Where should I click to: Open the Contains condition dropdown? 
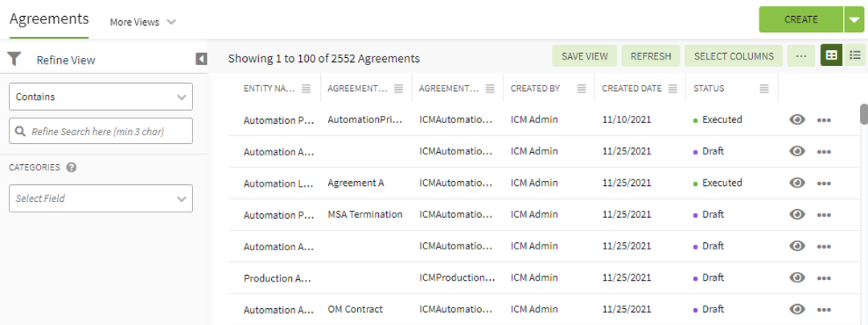coord(101,97)
